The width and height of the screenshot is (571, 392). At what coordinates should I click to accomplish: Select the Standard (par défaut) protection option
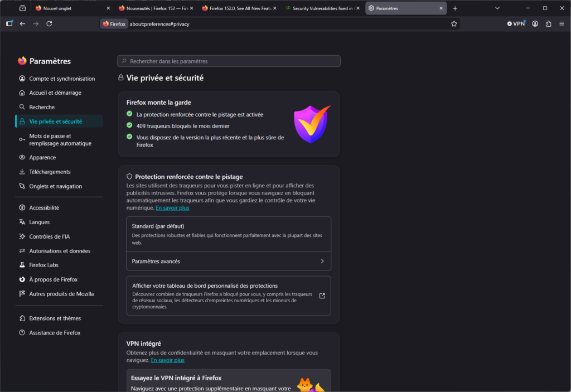[229, 234]
